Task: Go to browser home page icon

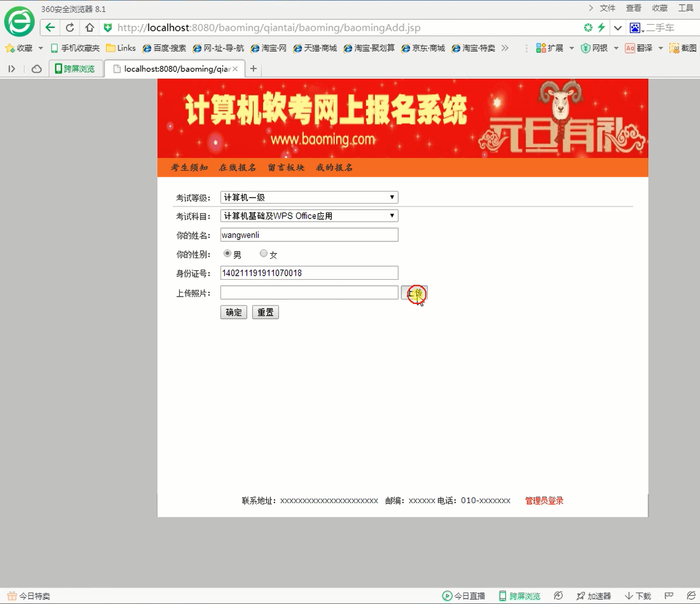Action: (x=90, y=28)
